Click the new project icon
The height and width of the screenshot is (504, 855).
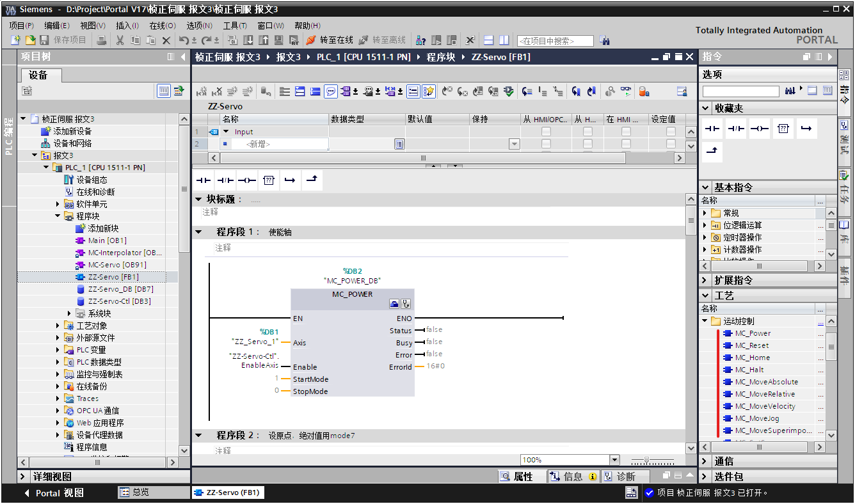click(17, 40)
